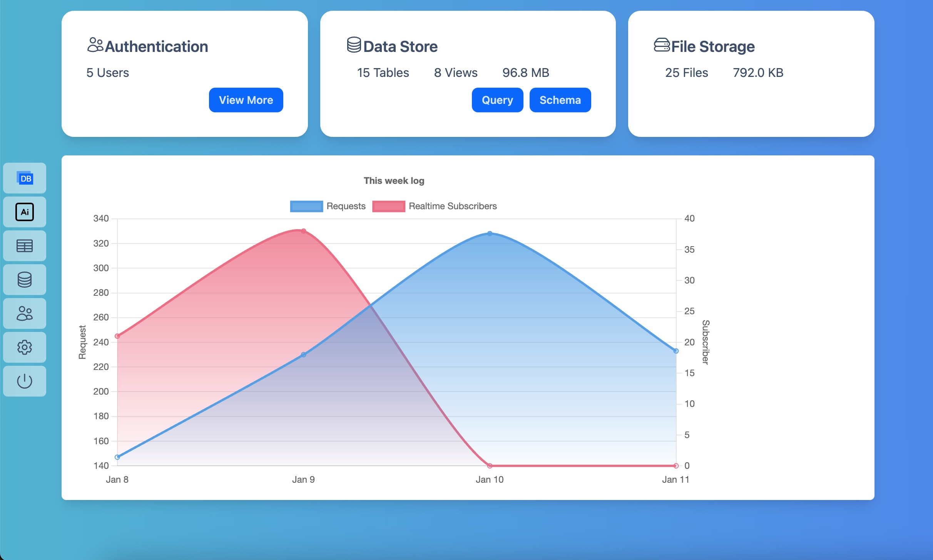Open the settings gear sidebar icon
The width and height of the screenshot is (933, 560).
click(x=25, y=347)
